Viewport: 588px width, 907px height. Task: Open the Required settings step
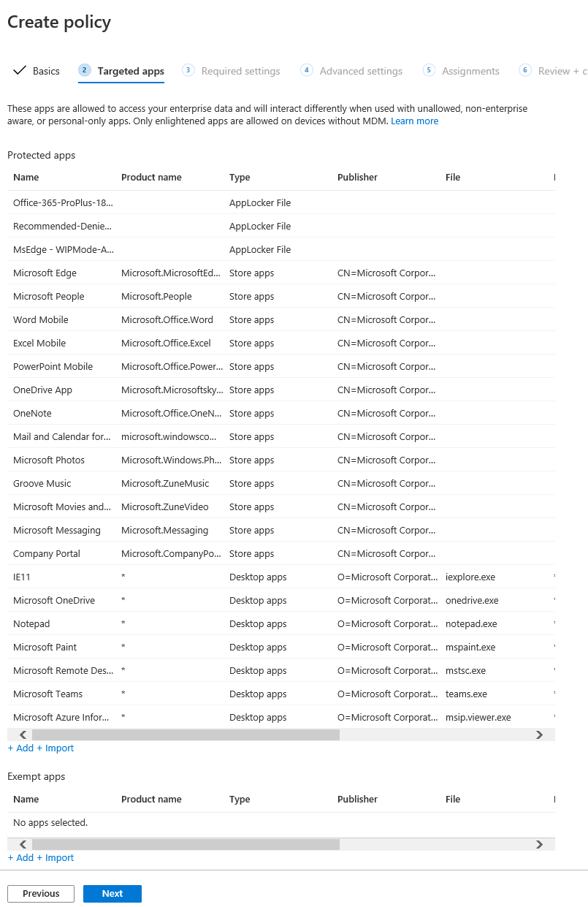(x=240, y=71)
